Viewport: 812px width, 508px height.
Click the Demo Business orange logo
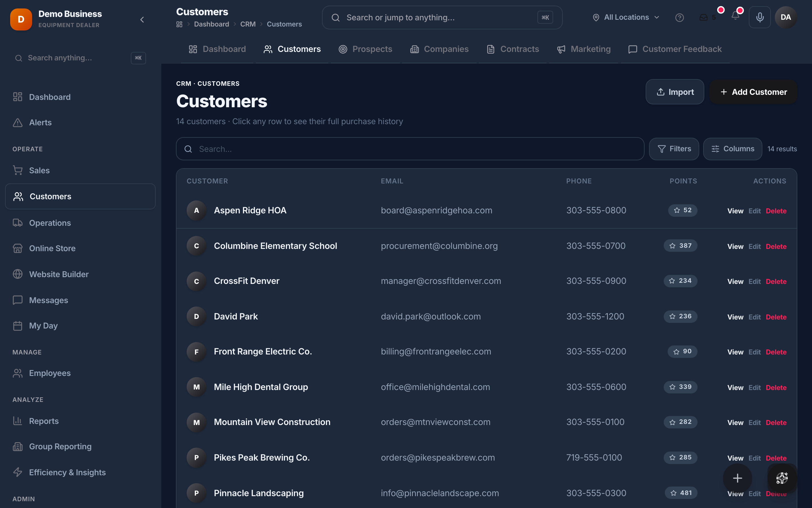click(x=21, y=19)
